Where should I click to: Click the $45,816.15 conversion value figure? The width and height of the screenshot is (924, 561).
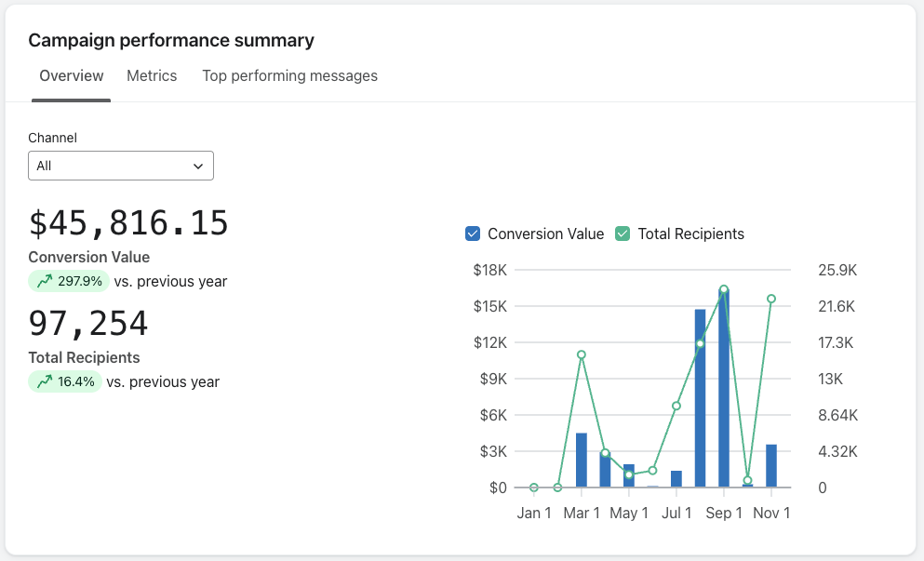(x=128, y=223)
